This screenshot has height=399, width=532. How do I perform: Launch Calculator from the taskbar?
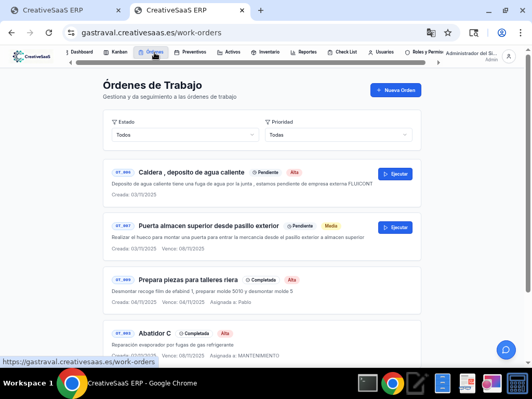click(517, 383)
